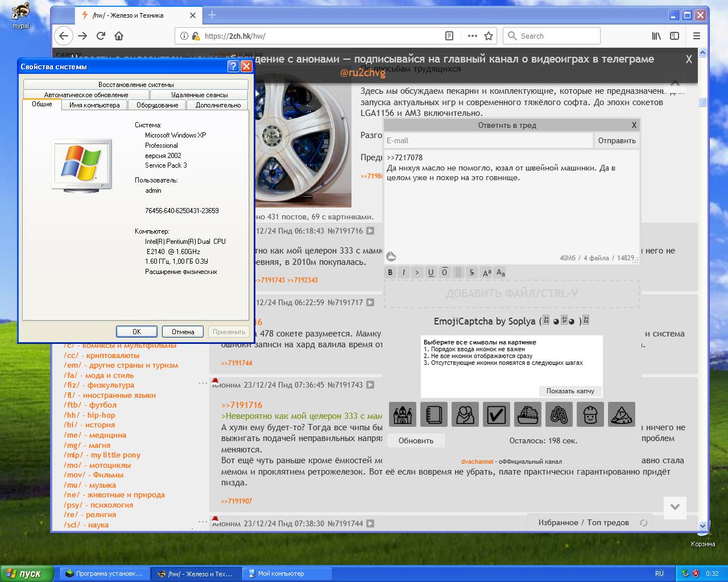Switch to Автоматическое обновление tab

86,95
